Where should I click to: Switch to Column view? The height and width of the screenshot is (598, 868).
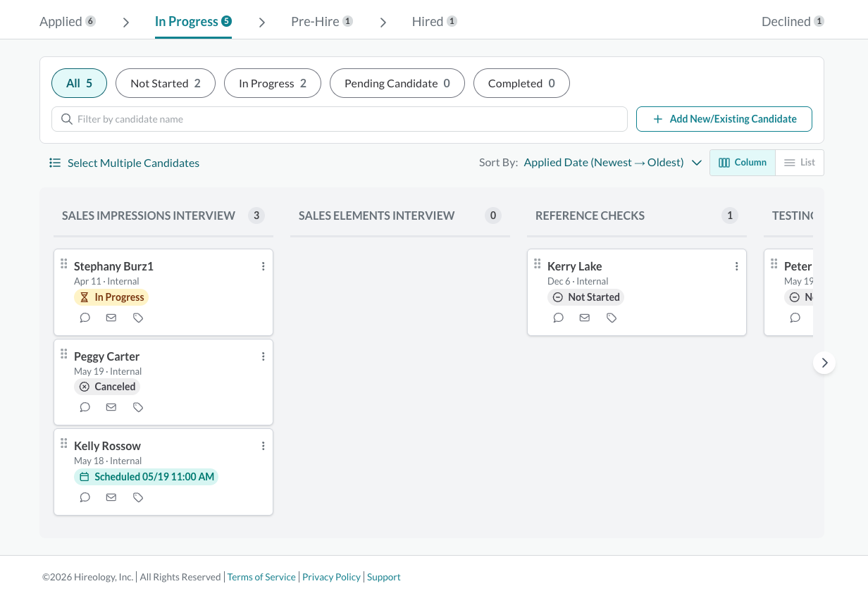[743, 163]
